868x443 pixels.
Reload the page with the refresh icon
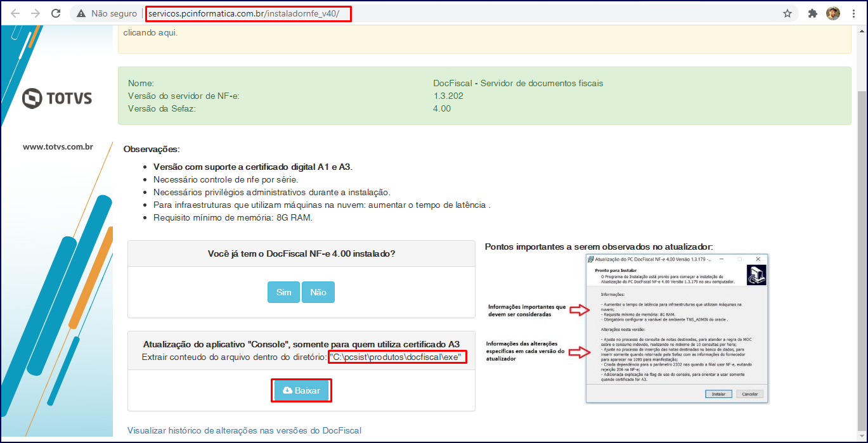(x=56, y=13)
